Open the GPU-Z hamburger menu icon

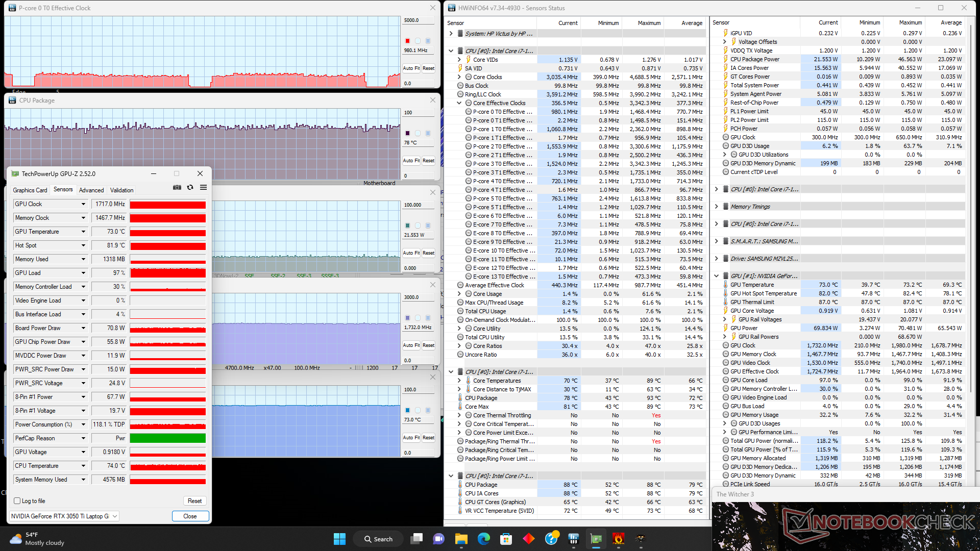tap(203, 188)
